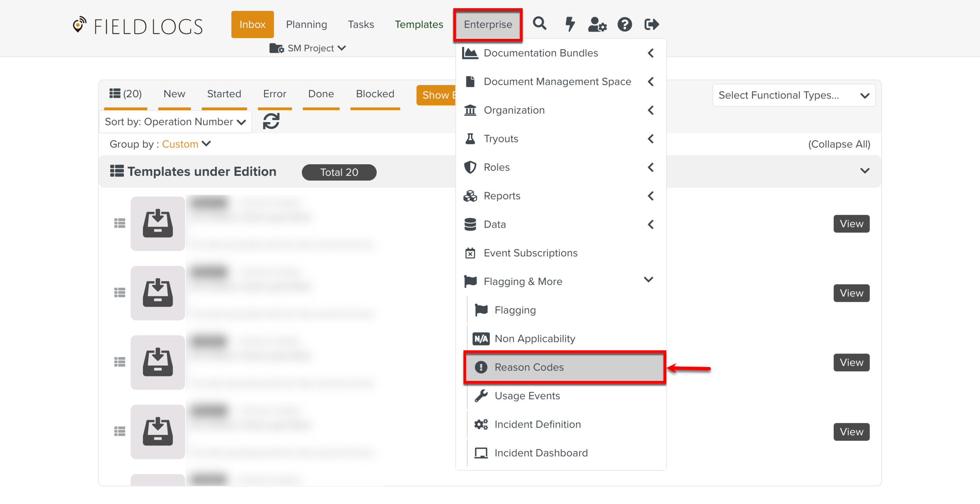Click the first View button
This screenshot has width=980, height=504.
tap(851, 224)
